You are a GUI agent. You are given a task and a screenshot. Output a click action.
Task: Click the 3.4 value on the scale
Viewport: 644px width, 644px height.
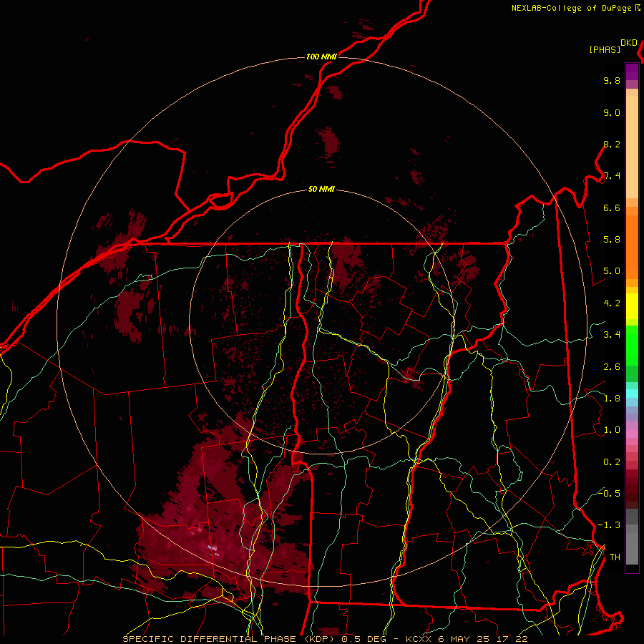click(612, 335)
